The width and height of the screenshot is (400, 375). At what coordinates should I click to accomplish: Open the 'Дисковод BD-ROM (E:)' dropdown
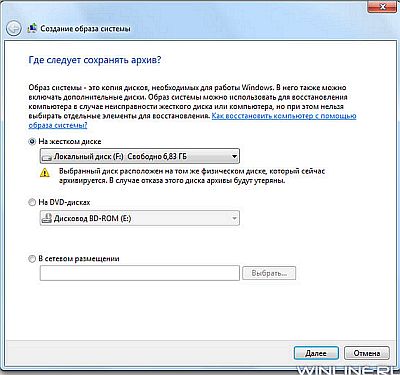tap(139, 218)
